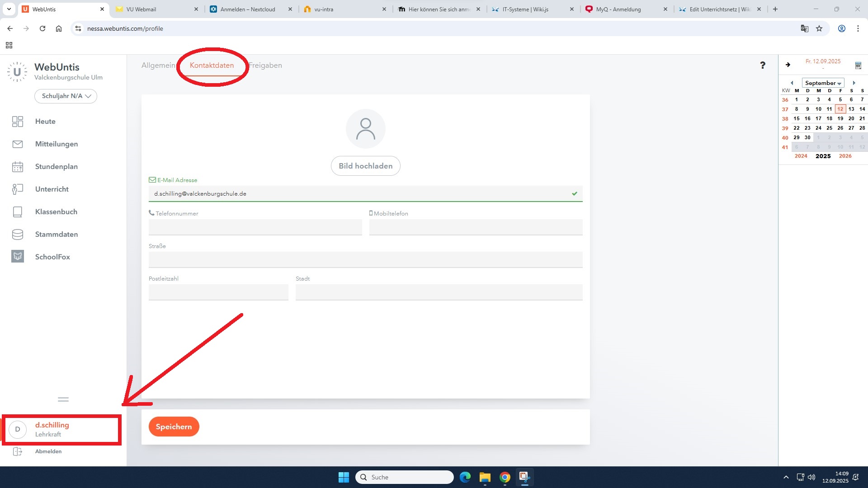
Task: Select year 2026 in mini calendar
Action: 845,156
